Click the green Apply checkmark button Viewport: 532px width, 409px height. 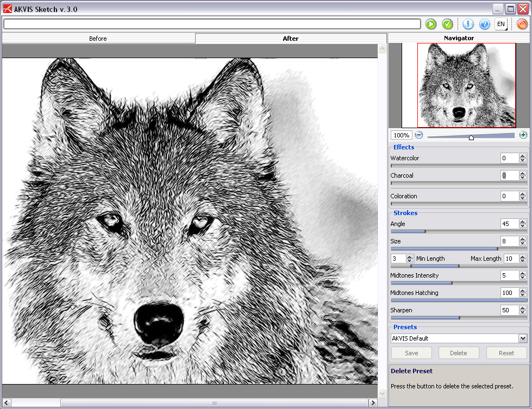tap(447, 24)
